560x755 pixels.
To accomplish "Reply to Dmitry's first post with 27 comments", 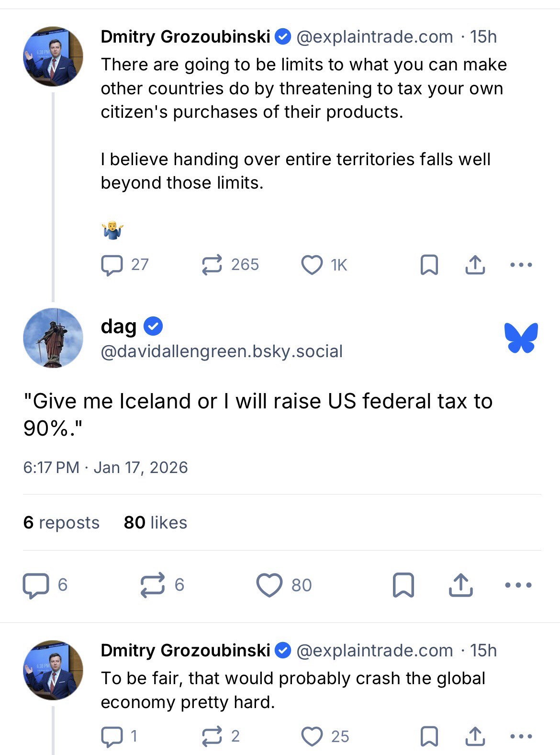I will coord(112,265).
